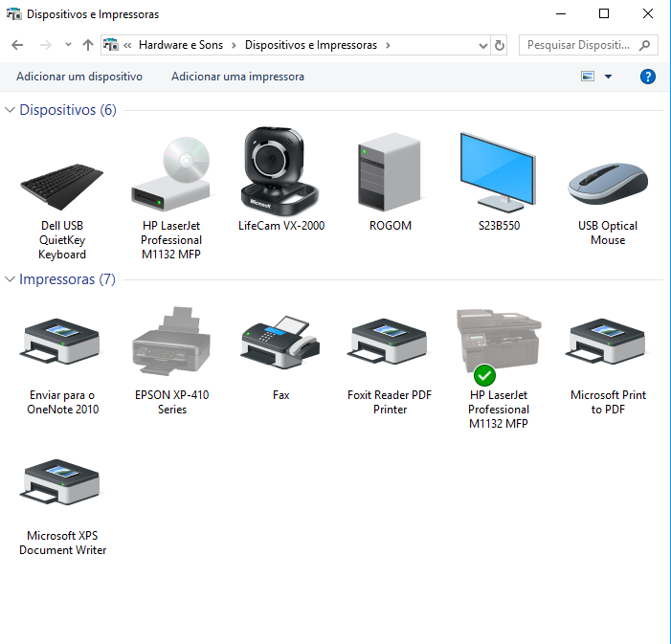Select HP LaserJet M1132 MFP drive icon in Dispositivos
671x644 pixels.
[170, 174]
